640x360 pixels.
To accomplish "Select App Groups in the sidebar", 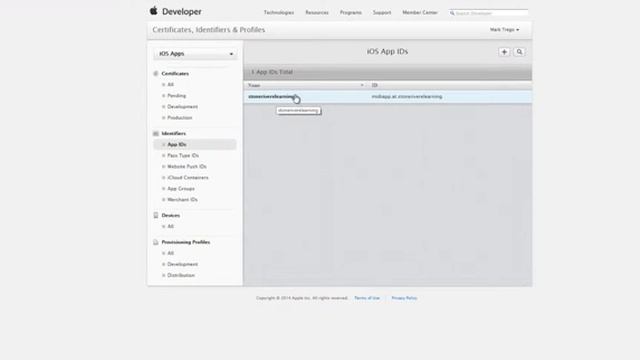I will (181, 189).
